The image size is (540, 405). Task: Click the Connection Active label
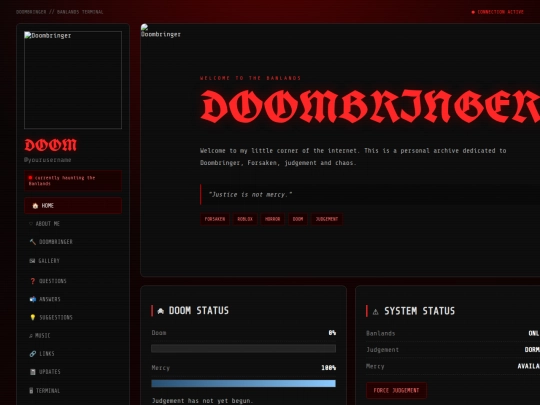[500, 12]
